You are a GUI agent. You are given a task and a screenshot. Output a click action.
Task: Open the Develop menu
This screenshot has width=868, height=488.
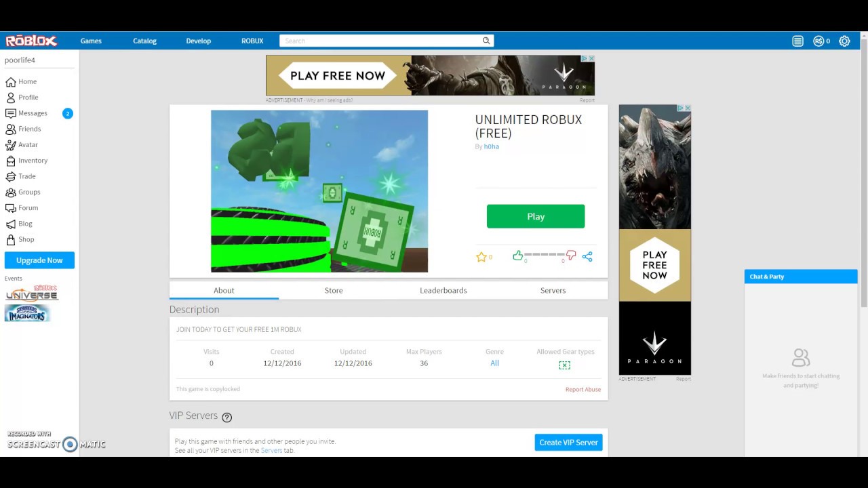pos(199,41)
